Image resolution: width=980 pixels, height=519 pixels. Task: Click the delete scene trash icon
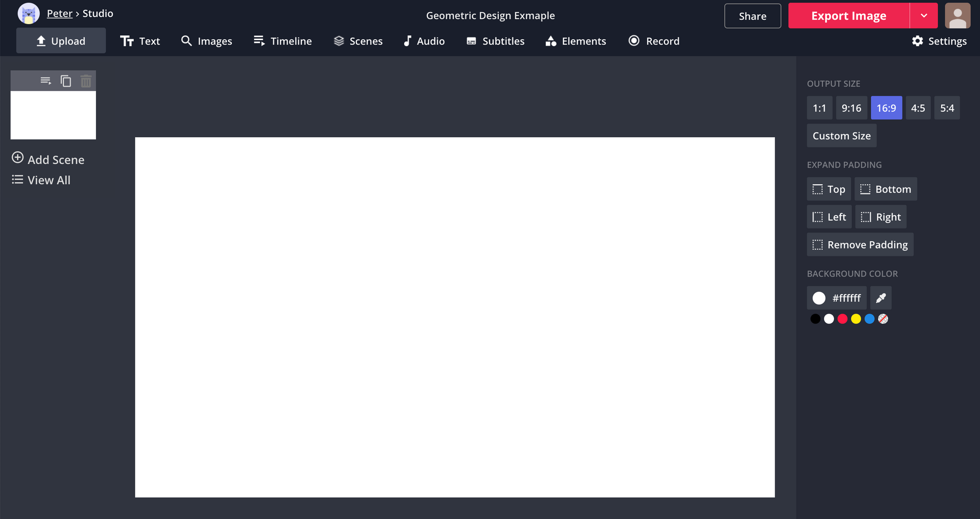tap(86, 81)
